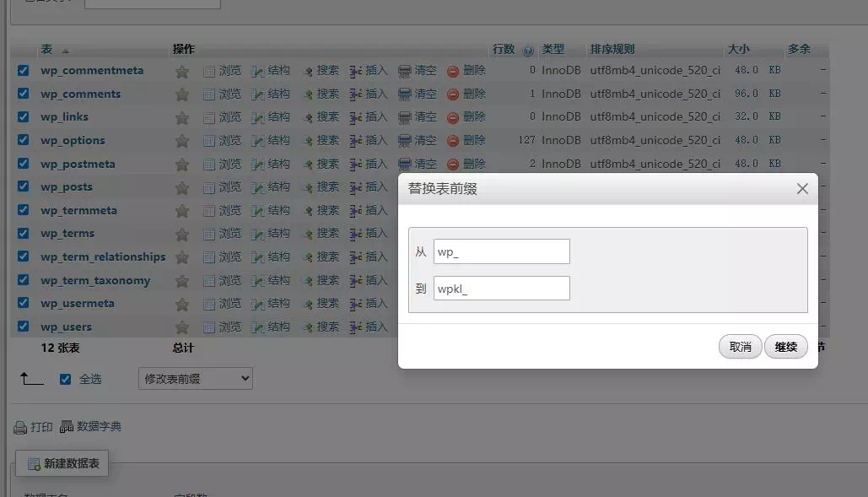Viewport: 868px width, 497px height.
Task: Click the Empty text link for wp_comments
Action: [x=426, y=94]
